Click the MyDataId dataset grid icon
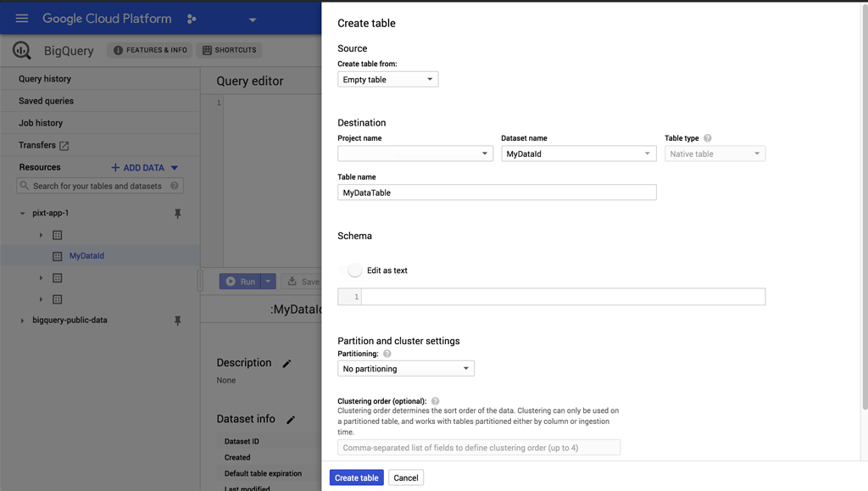 (x=57, y=256)
